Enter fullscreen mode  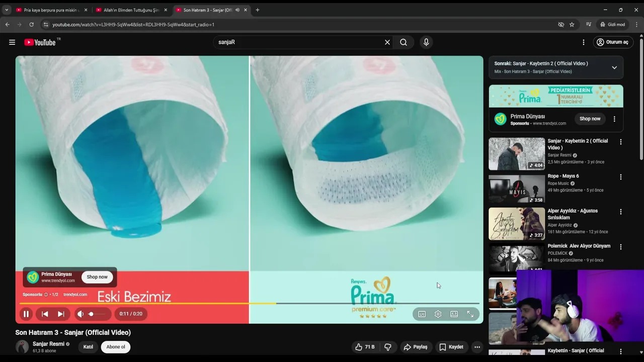(470, 314)
